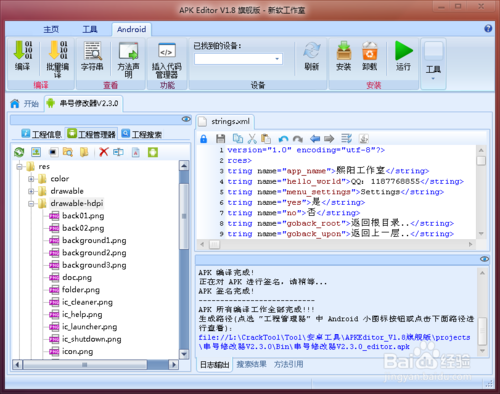Select ic_launcher.png in the tree
The image size is (500, 394).
pyautogui.click(x=89, y=327)
